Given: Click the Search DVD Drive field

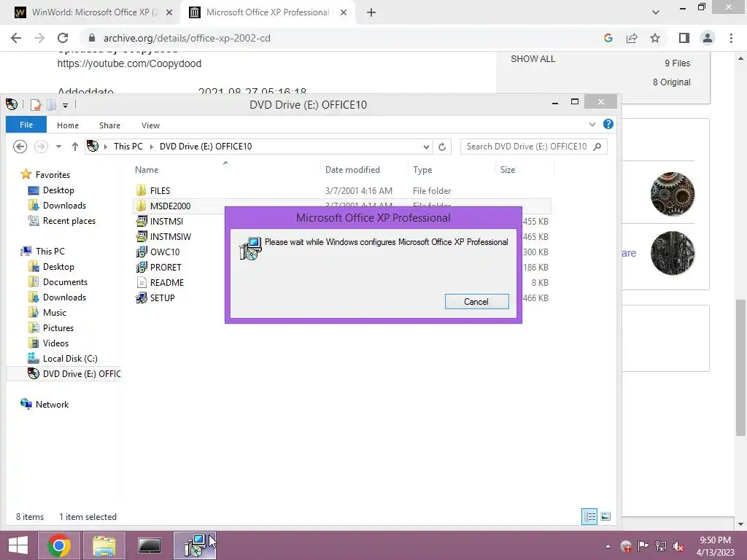Looking at the screenshot, I should pyautogui.click(x=533, y=146).
